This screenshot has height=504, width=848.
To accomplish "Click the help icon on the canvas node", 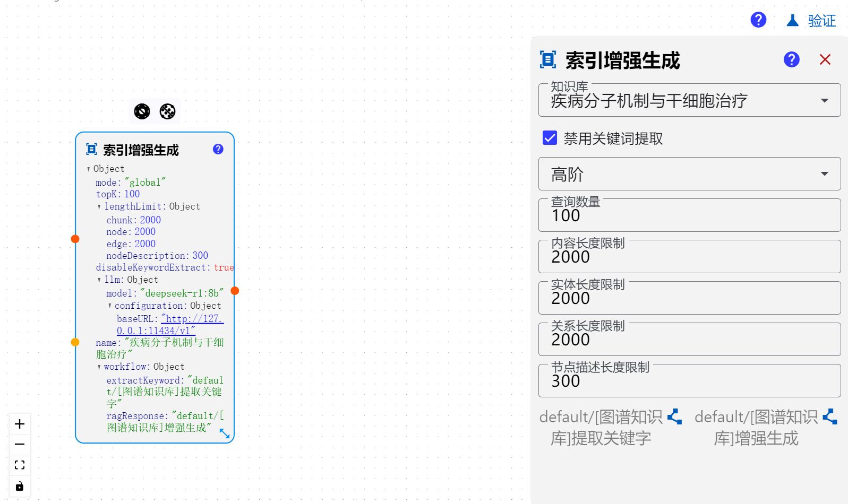I will pyautogui.click(x=218, y=149).
